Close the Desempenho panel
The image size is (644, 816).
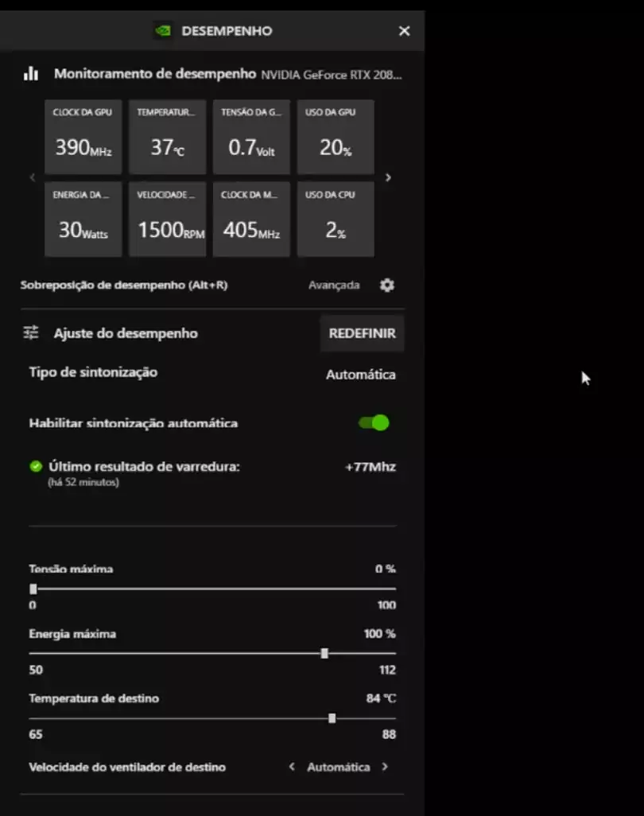tap(404, 31)
